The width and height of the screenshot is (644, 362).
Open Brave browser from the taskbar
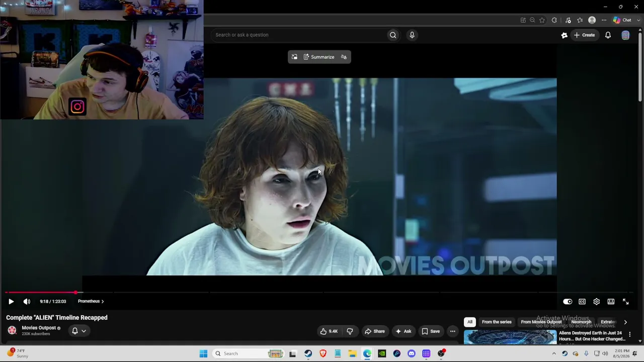click(x=323, y=353)
